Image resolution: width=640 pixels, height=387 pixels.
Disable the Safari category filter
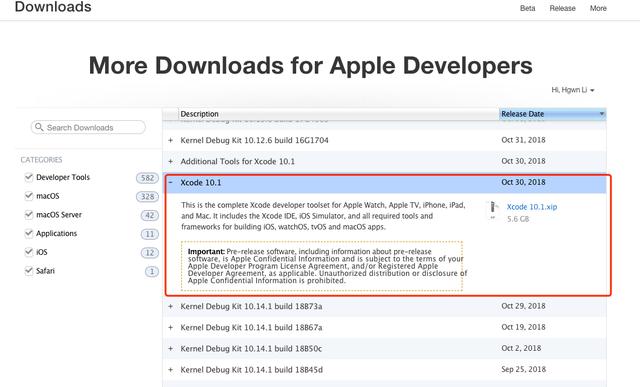29,271
